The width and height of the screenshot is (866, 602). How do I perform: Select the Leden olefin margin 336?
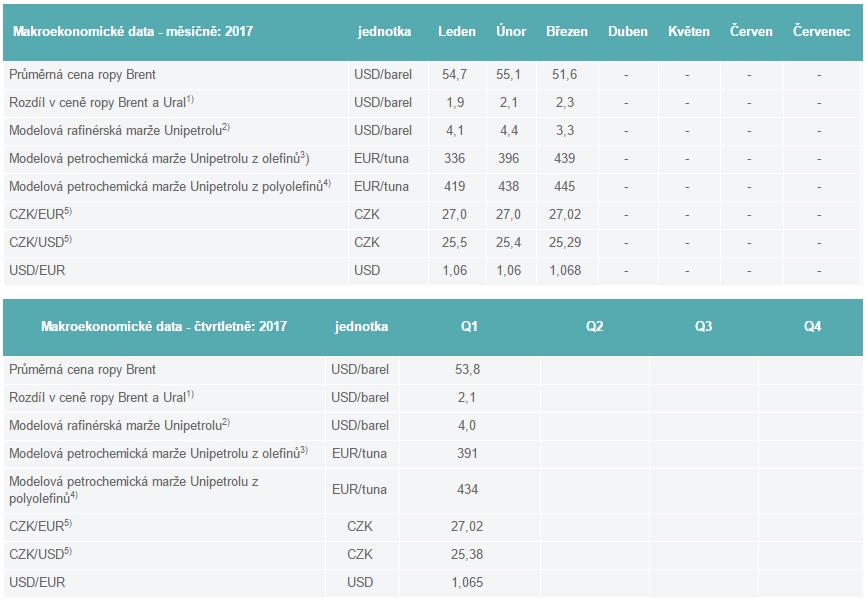[455, 159]
